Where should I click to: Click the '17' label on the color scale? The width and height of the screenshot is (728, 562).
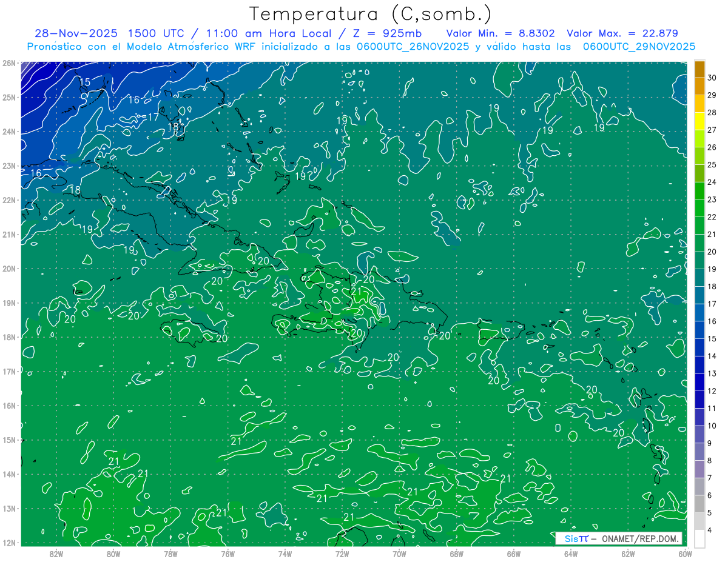(712, 304)
